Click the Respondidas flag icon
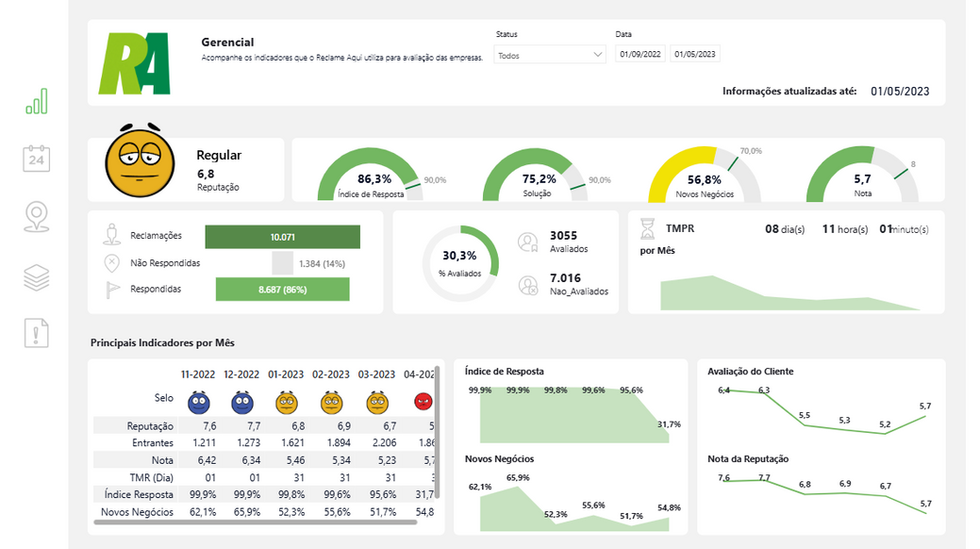The width and height of the screenshot is (980, 549). (112, 290)
